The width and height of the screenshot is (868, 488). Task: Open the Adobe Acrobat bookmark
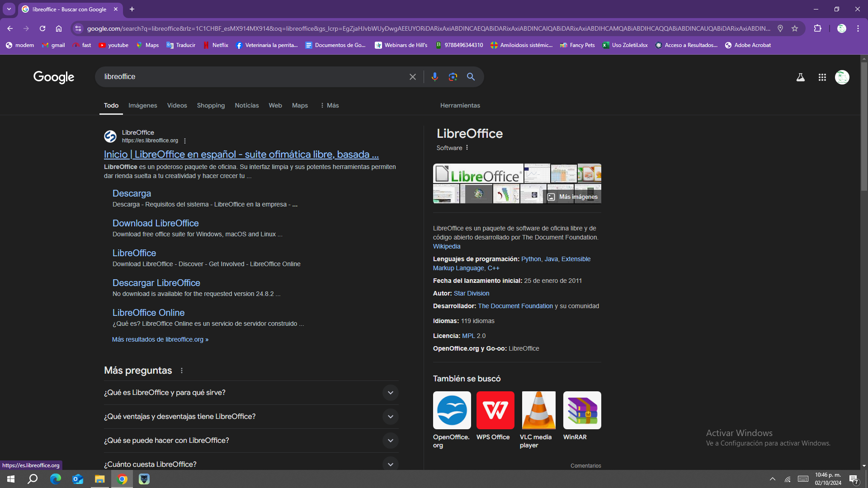click(x=748, y=45)
